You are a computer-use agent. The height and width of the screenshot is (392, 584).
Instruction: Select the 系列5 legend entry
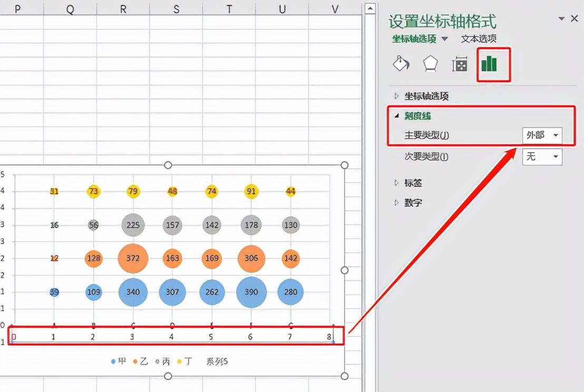(217, 361)
